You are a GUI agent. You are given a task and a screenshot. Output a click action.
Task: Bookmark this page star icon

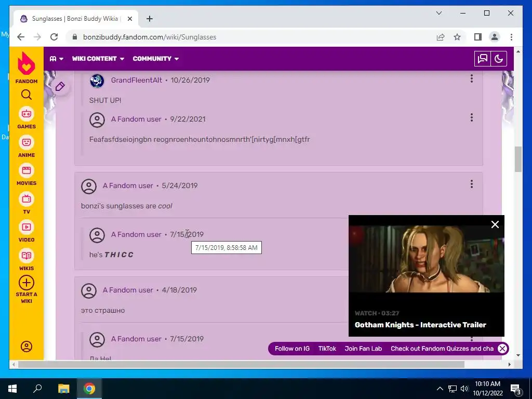coord(457,37)
